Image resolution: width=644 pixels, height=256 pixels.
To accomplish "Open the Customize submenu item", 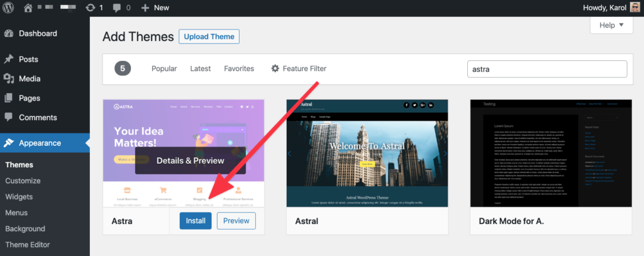I will 23,181.
